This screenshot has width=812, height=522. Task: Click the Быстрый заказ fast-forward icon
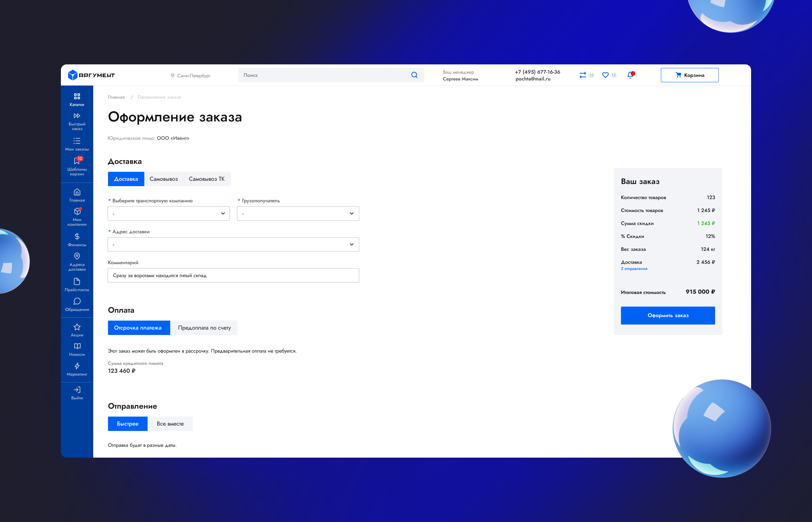coord(77,116)
